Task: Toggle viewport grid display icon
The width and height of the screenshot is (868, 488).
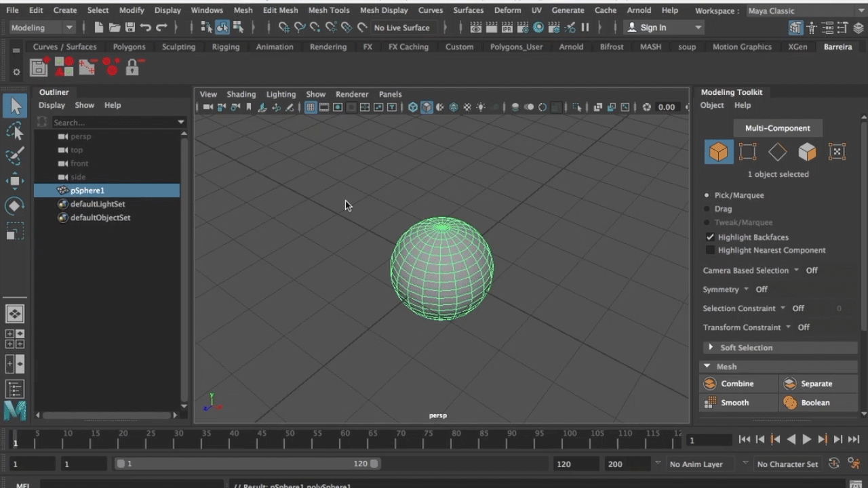Action: (x=311, y=107)
